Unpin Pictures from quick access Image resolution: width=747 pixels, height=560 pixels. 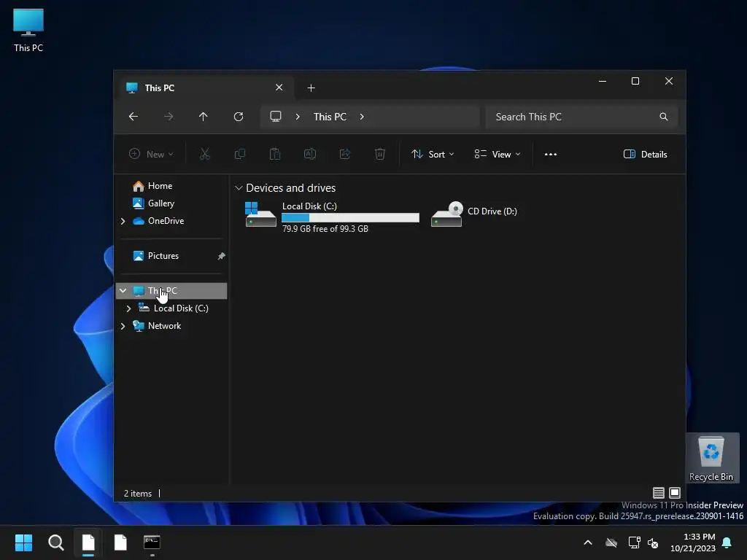tap(222, 256)
